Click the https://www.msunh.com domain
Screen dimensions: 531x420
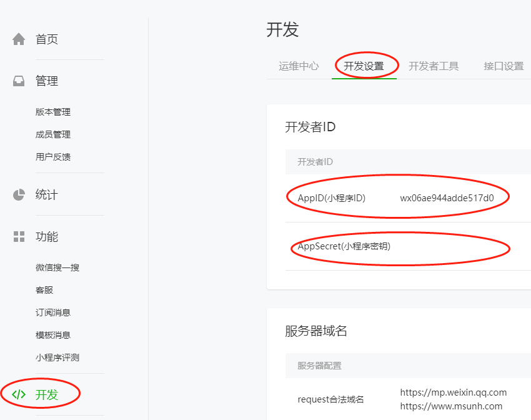click(451, 406)
